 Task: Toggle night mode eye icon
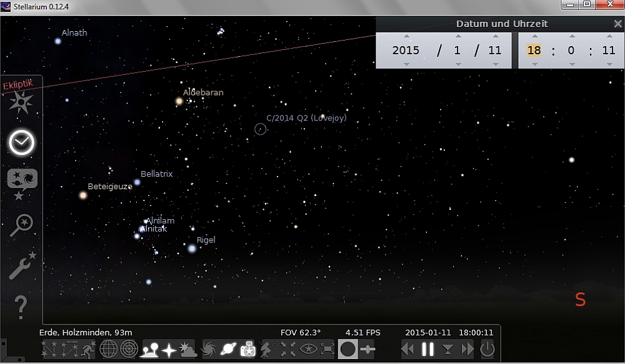click(x=308, y=349)
